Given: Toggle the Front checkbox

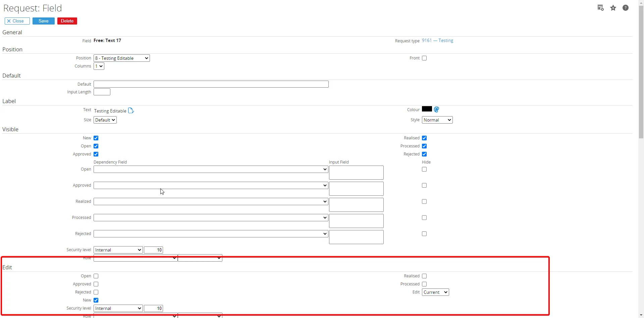Looking at the screenshot, I should (x=424, y=58).
